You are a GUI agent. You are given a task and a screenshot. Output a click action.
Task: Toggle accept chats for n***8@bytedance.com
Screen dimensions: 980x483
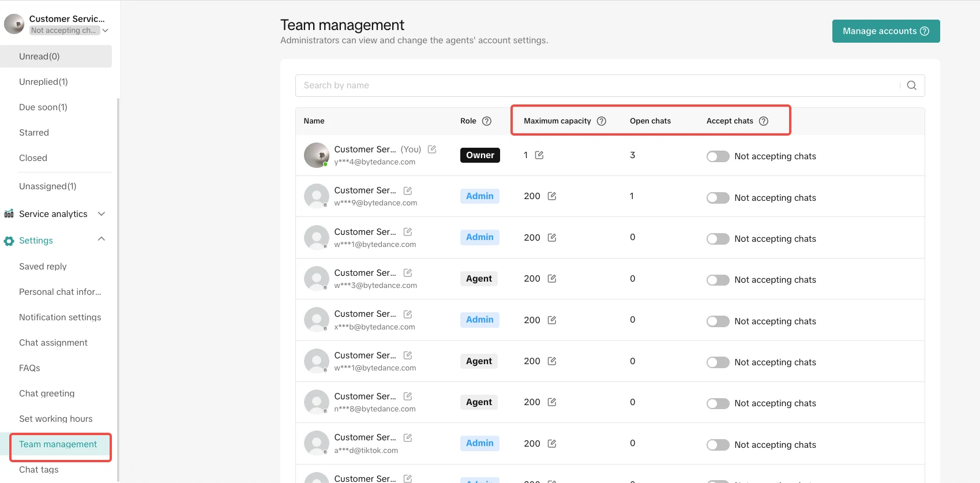(718, 403)
